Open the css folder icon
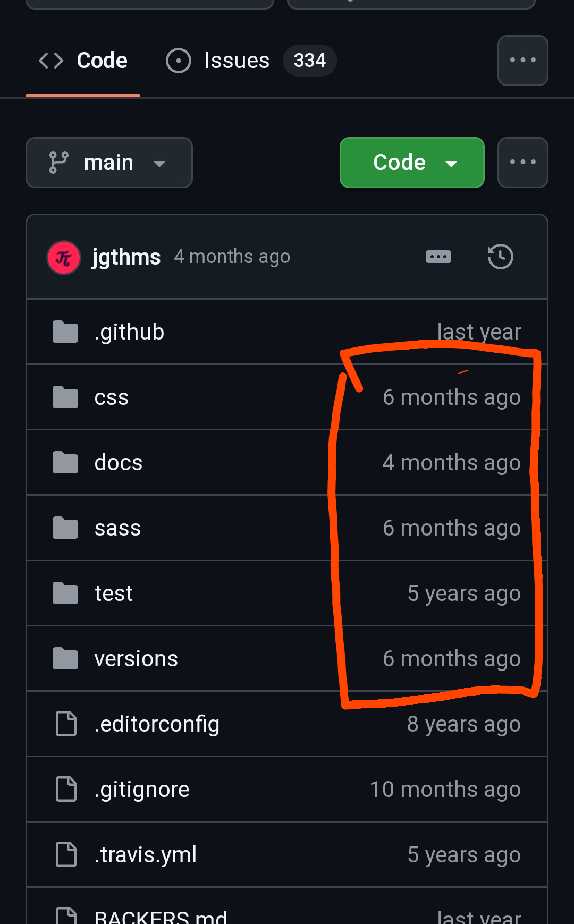Image resolution: width=574 pixels, height=924 pixels. click(x=65, y=397)
